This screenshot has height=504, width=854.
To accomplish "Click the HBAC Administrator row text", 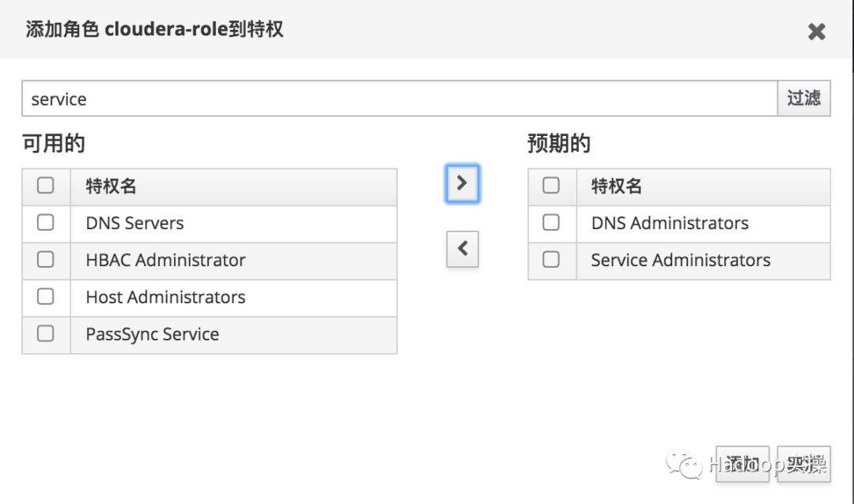I will click(x=165, y=261).
